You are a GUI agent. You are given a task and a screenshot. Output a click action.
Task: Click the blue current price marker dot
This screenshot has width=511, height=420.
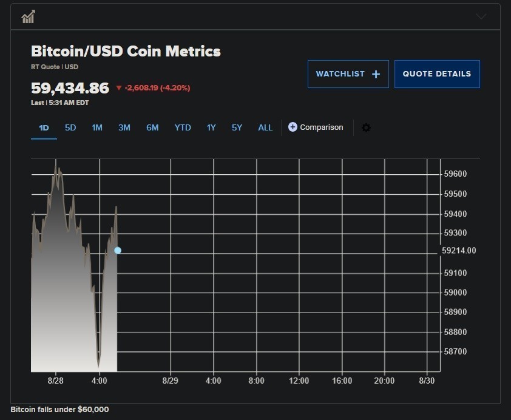coord(118,251)
